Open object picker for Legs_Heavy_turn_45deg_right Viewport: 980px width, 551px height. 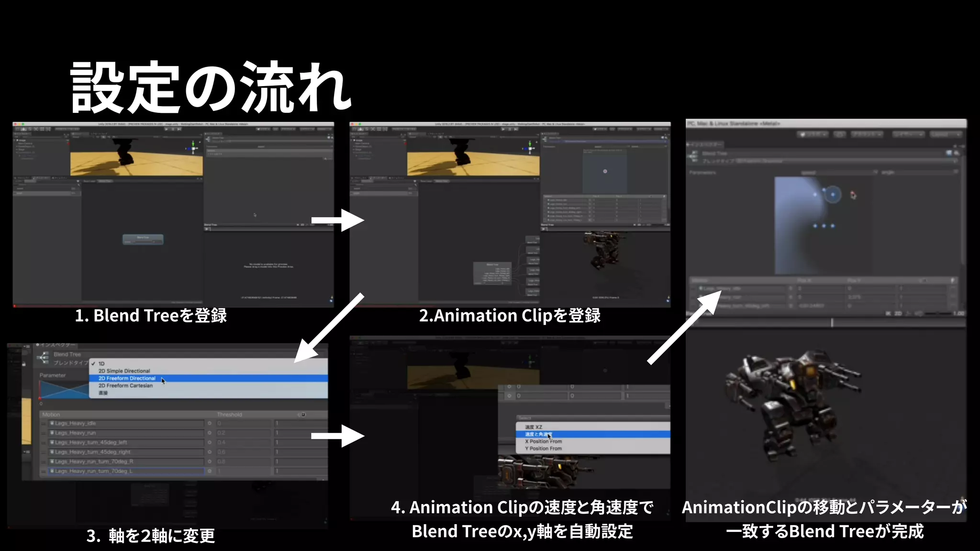pyautogui.click(x=210, y=452)
